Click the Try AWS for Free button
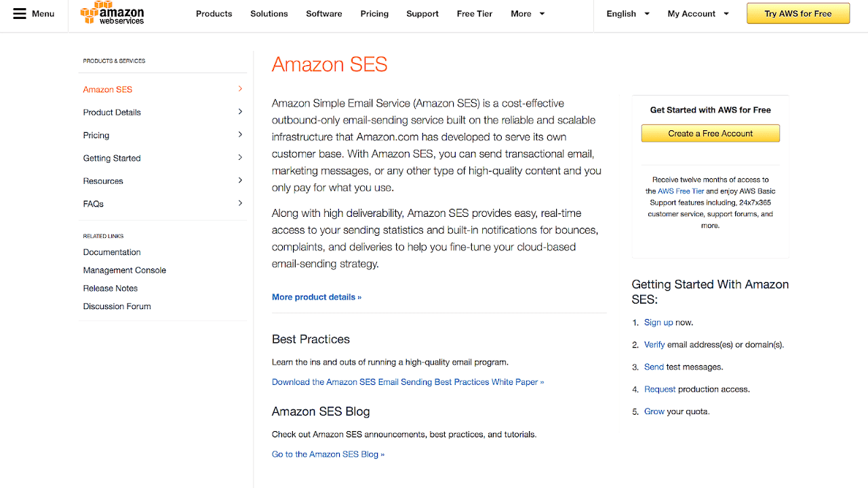Image resolution: width=868 pixels, height=488 pixels. [x=798, y=14]
